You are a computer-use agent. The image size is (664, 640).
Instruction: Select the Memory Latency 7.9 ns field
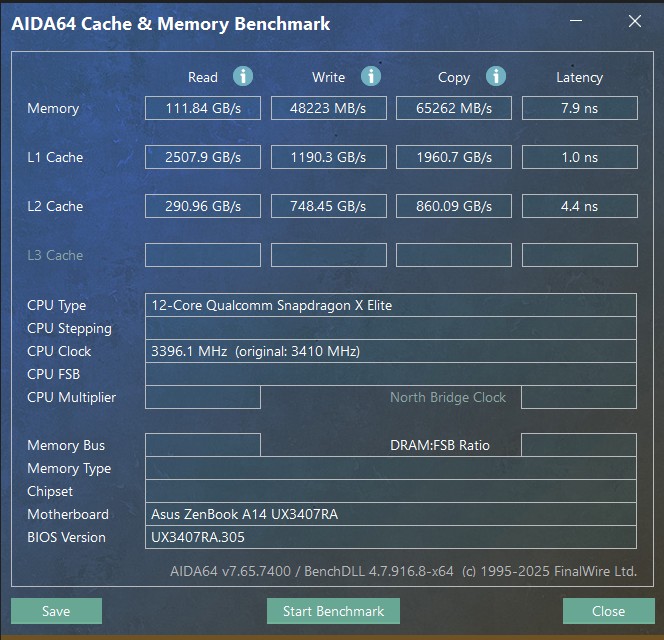(579, 108)
